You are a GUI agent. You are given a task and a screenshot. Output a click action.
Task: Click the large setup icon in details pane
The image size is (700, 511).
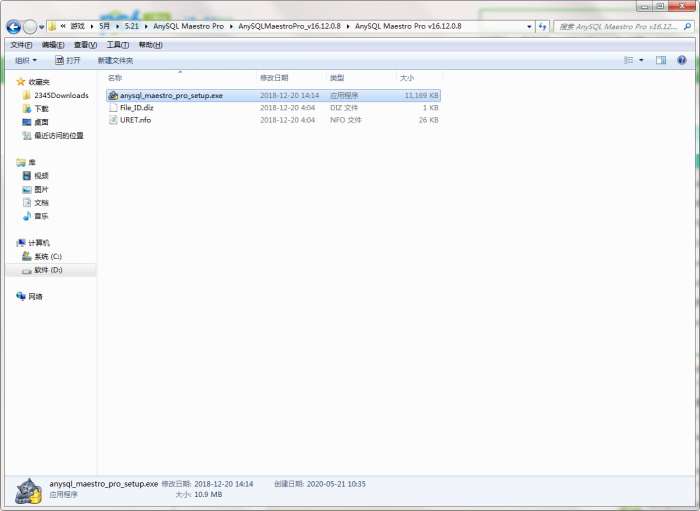point(28,490)
